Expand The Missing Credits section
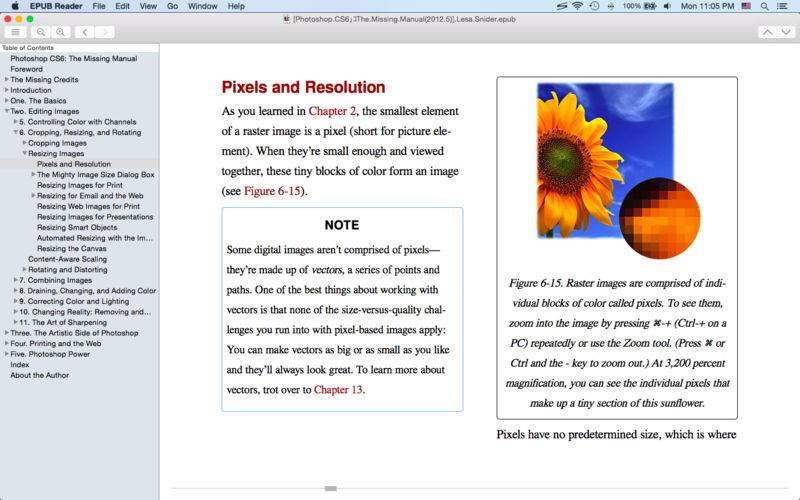800x500 pixels. [x=7, y=79]
